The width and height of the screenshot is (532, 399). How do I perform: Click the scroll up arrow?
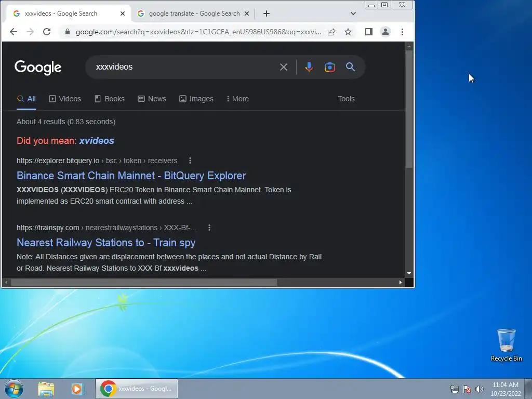coord(409,46)
